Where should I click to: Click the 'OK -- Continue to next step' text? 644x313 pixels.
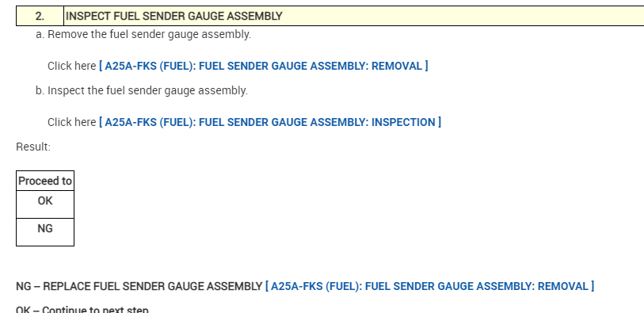(82, 310)
